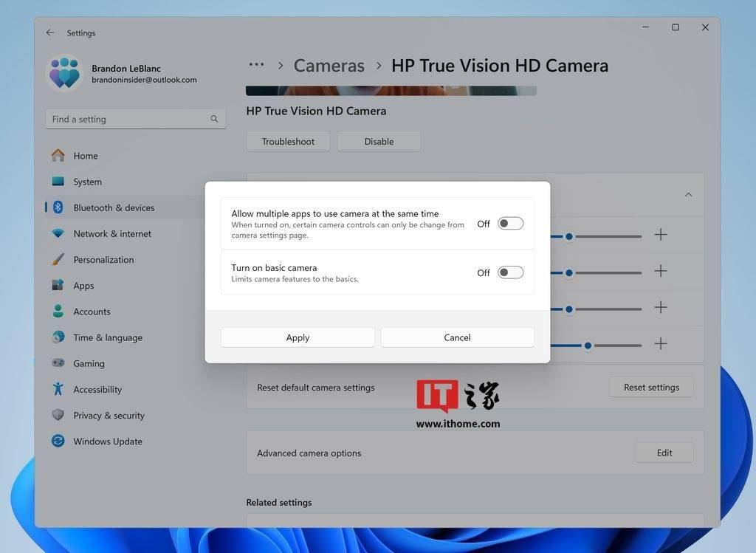Click Edit for Advanced camera options

point(664,453)
